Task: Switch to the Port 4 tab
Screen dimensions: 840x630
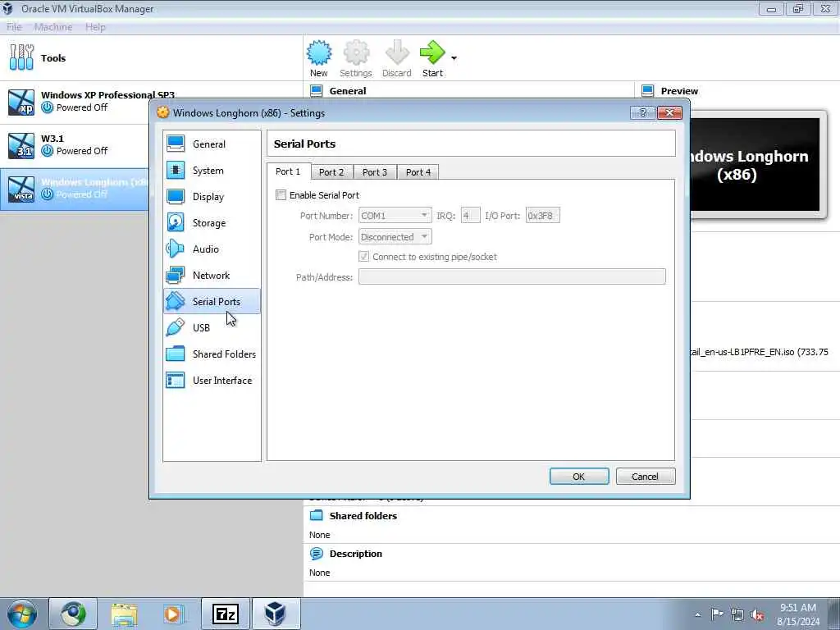Action: click(418, 172)
